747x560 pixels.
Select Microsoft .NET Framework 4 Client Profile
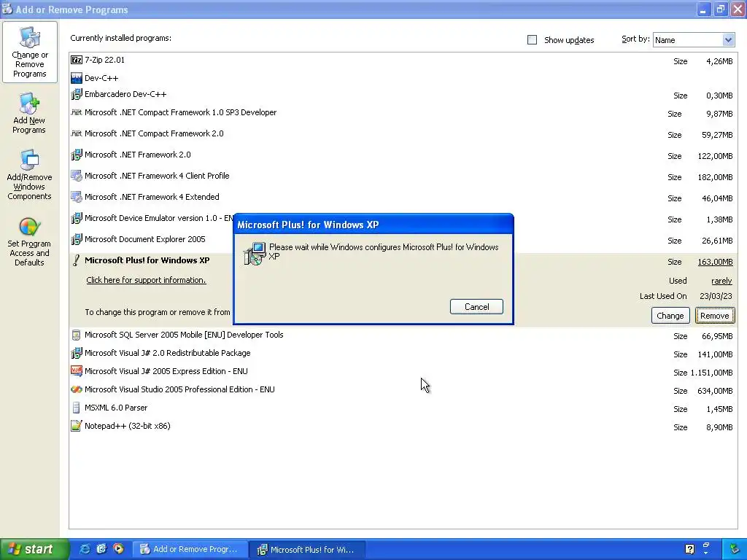(403, 176)
